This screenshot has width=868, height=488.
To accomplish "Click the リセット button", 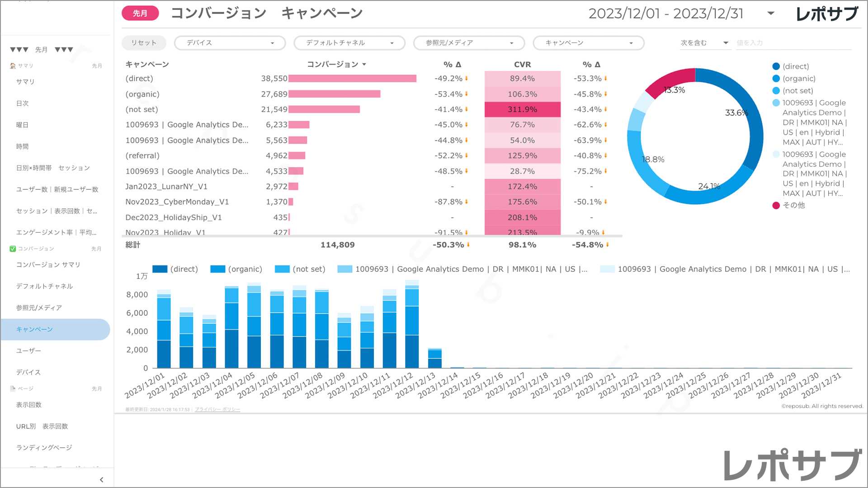I will (144, 43).
